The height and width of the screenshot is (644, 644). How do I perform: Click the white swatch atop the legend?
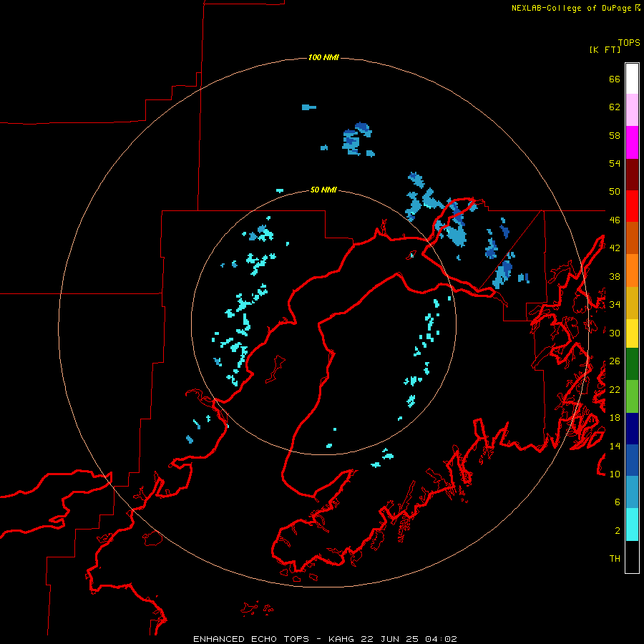(632, 79)
